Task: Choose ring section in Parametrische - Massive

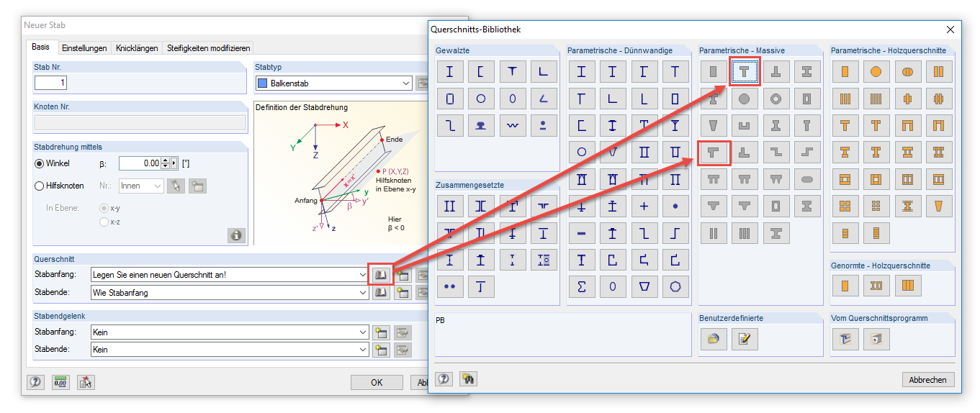Action: [776, 99]
